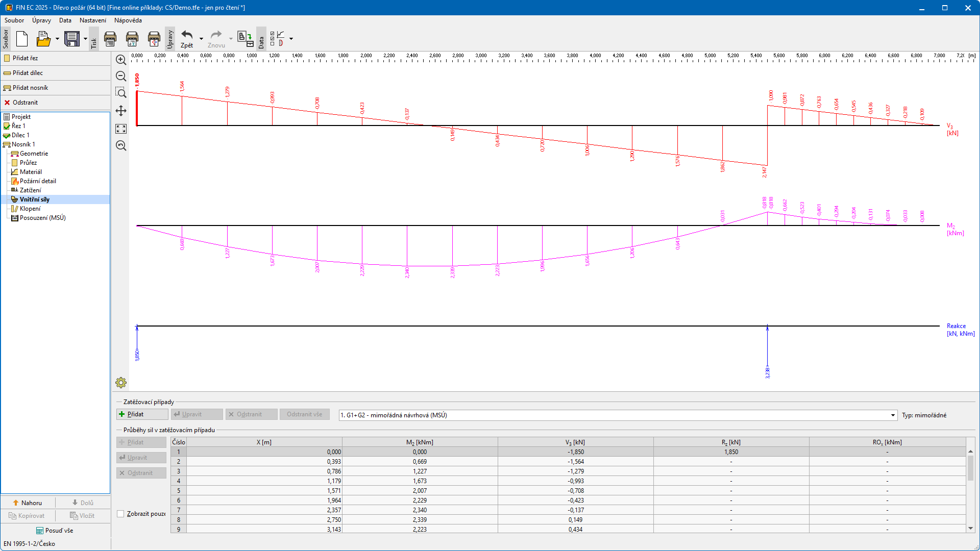This screenshot has height=551, width=980.
Task: Click the table scrollbar down arrow
Action: 970,529
